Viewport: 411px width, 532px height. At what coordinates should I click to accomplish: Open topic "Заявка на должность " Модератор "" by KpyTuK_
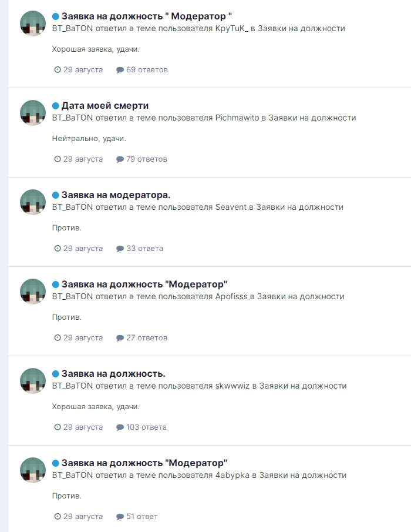click(x=147, y=16)
